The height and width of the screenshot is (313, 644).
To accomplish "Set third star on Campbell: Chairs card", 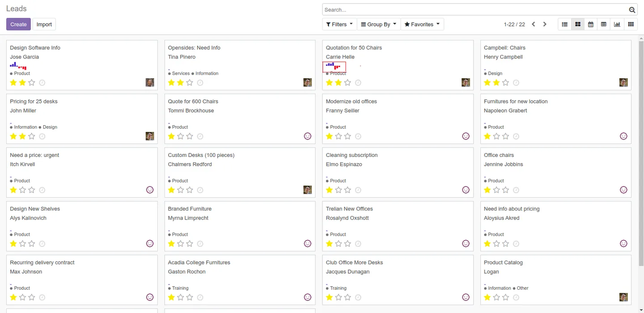I will pyautogui.click(x=505, y=83).
